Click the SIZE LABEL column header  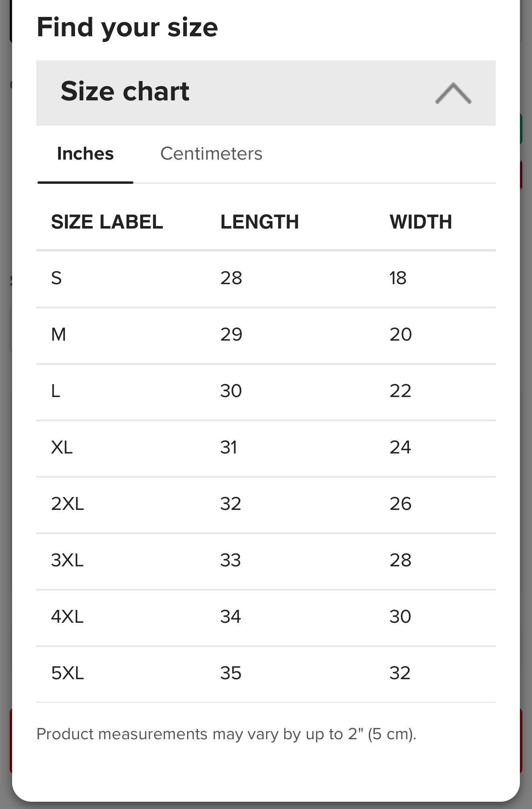107,222
